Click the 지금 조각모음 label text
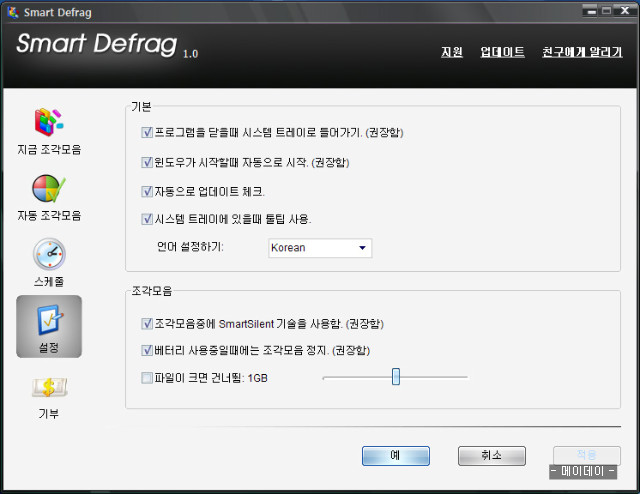Image resolution: width=640 pixels, height=494 pixels. tap(49, 149)
